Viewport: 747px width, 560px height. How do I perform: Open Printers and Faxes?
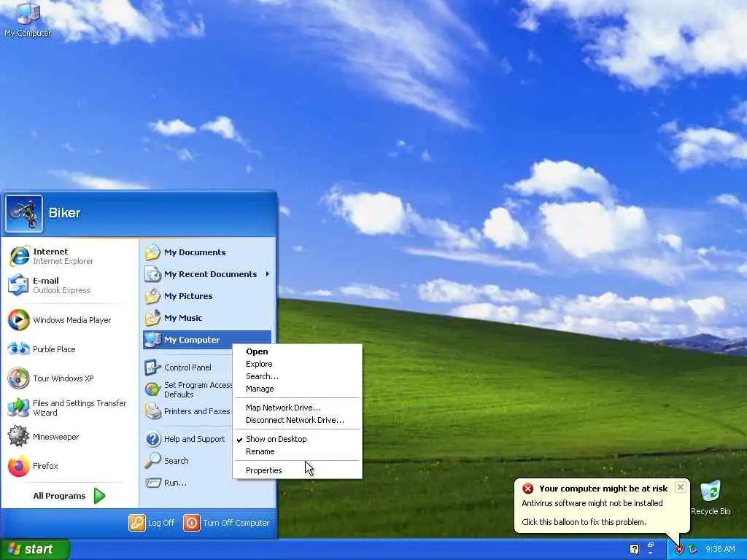[187, 411]
